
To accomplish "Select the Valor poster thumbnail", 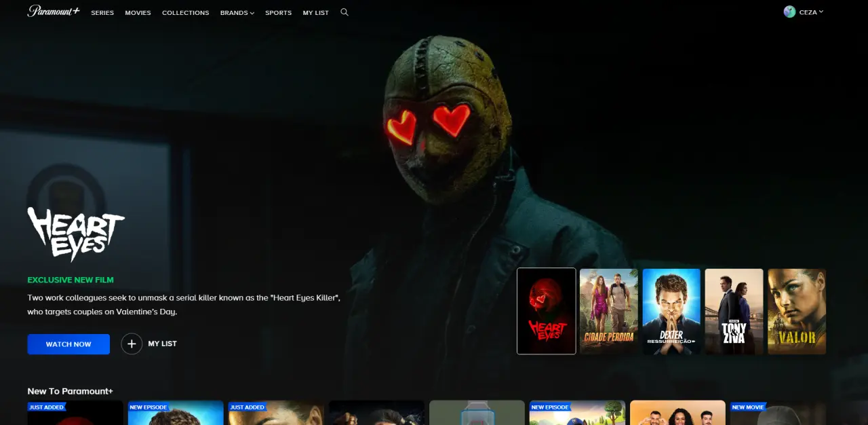I will (797, 311).
